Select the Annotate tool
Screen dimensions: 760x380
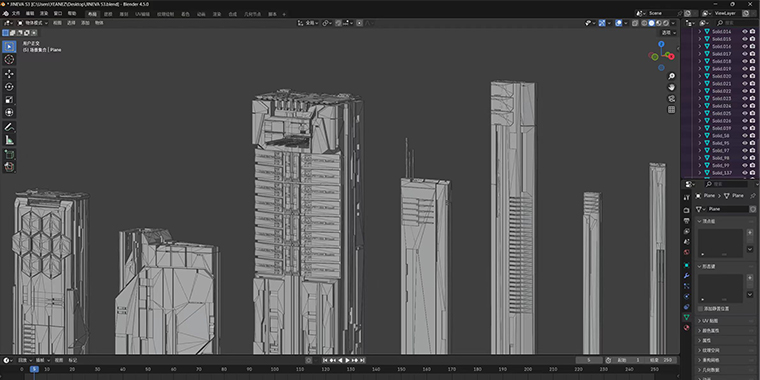[x=9, y=127]
